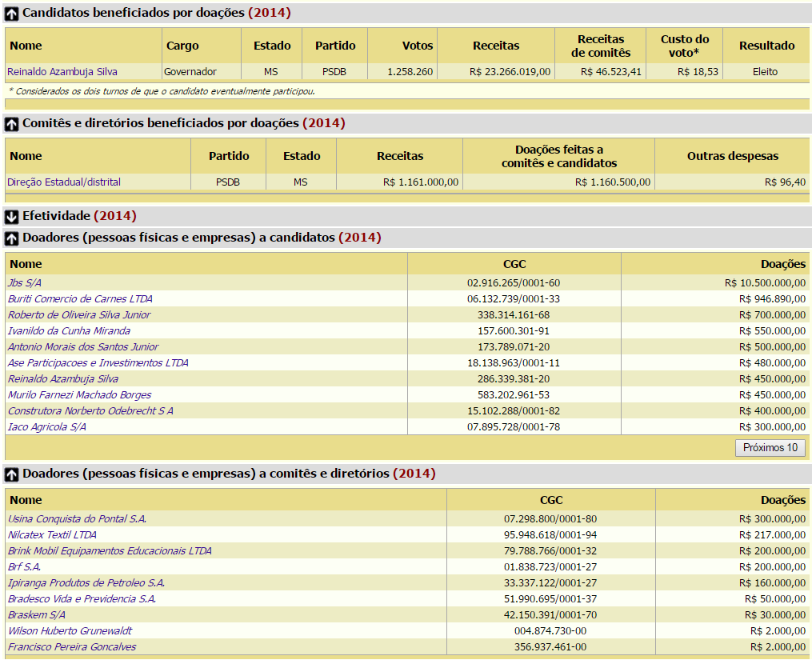812x660 pixels.
Task: Select the R$ 46.523,41 committee receipts value
Action: (610, 71)
